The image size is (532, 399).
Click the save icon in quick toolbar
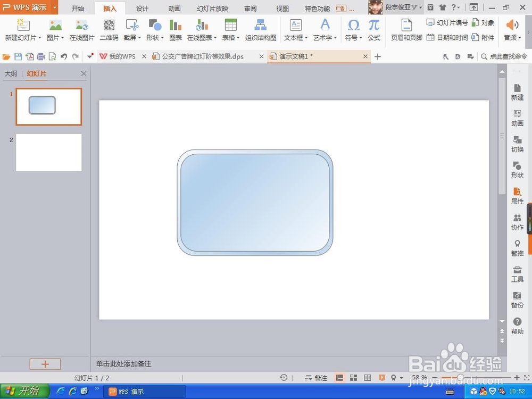[18, 57]
